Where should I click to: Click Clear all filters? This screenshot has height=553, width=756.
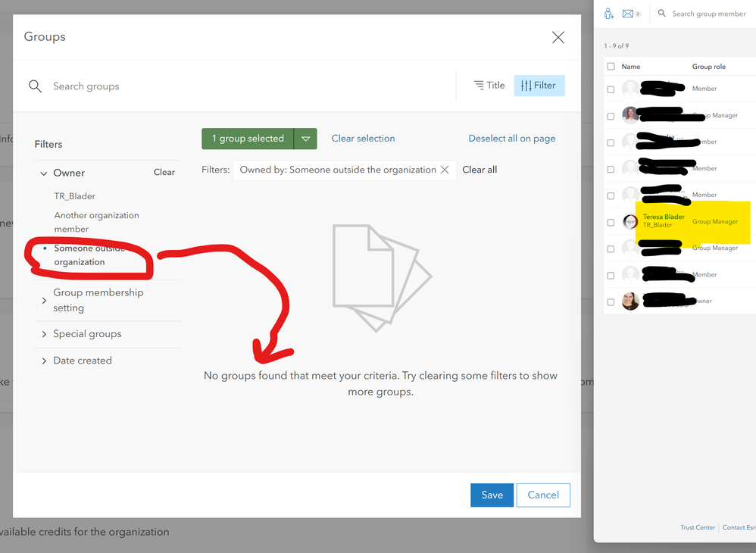pyautogui.click(x=480, y=170)
